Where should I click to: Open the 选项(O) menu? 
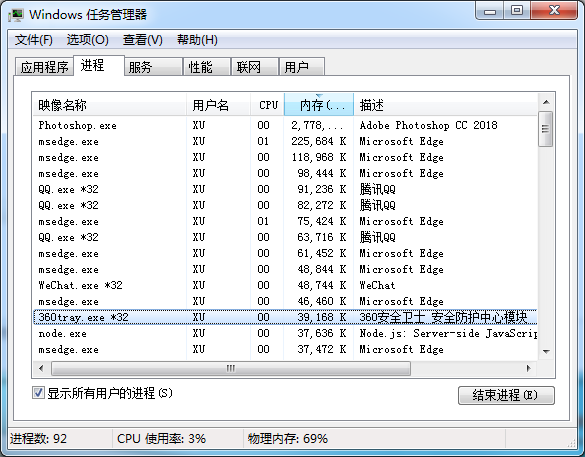coord(88,40)
